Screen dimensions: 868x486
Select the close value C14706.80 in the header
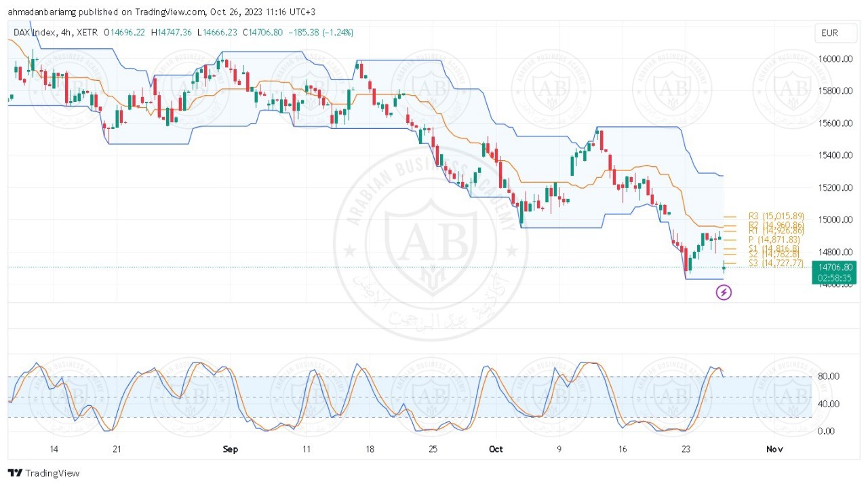pos(263,33)
